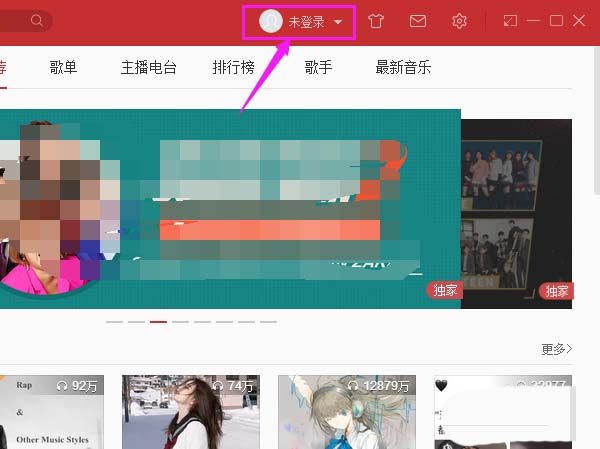Click the teal center banner image
Image resolution: width=600 pixels, height=449 pixels.
(230, 209)
